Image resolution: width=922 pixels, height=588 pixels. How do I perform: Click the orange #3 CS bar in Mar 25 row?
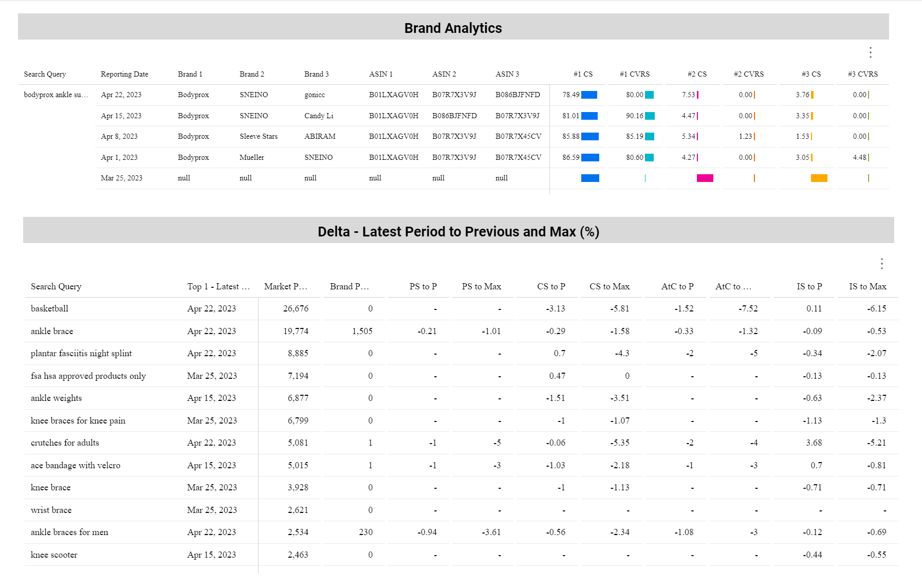click(819, 178)
